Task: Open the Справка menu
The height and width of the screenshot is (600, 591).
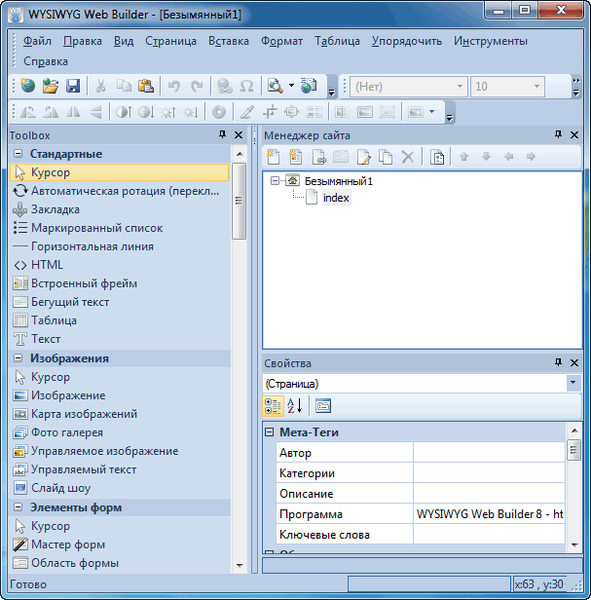Action: click(x=46, y=61)
